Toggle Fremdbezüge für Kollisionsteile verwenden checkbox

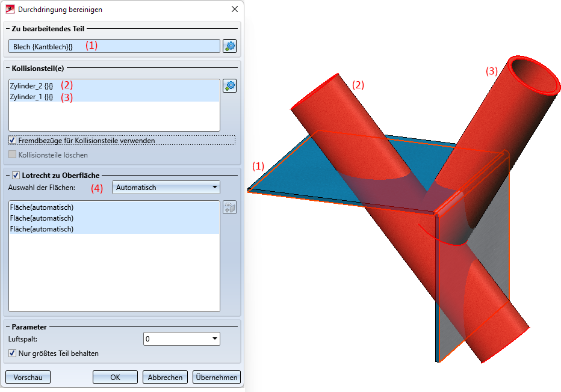[x=13, y=141]
